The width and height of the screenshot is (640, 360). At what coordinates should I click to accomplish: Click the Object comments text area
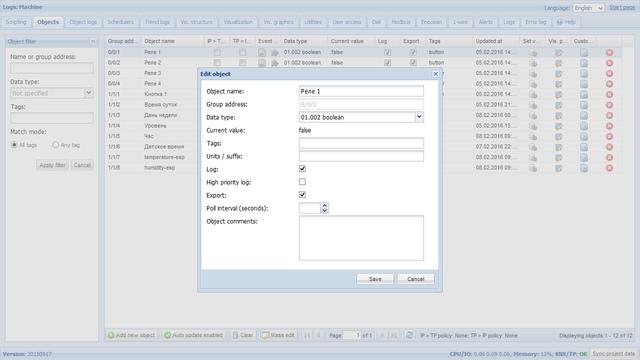click(361, 238)
